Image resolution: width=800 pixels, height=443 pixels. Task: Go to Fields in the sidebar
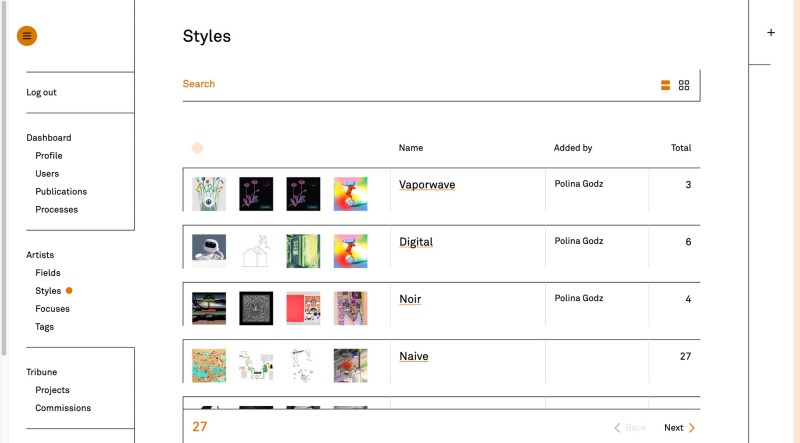click(x=48, y=273)
